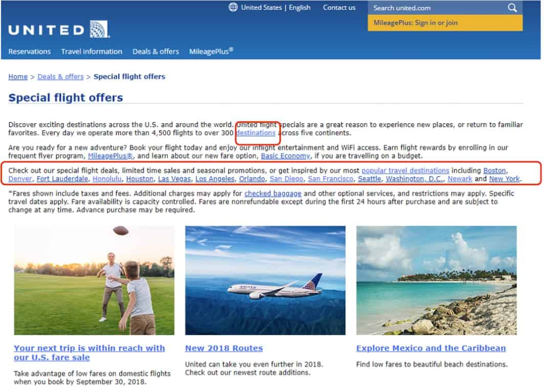Viewport: 544px width, 392px height.
Task: Click MileagePlus: Sign in or join
Action: 445,23
